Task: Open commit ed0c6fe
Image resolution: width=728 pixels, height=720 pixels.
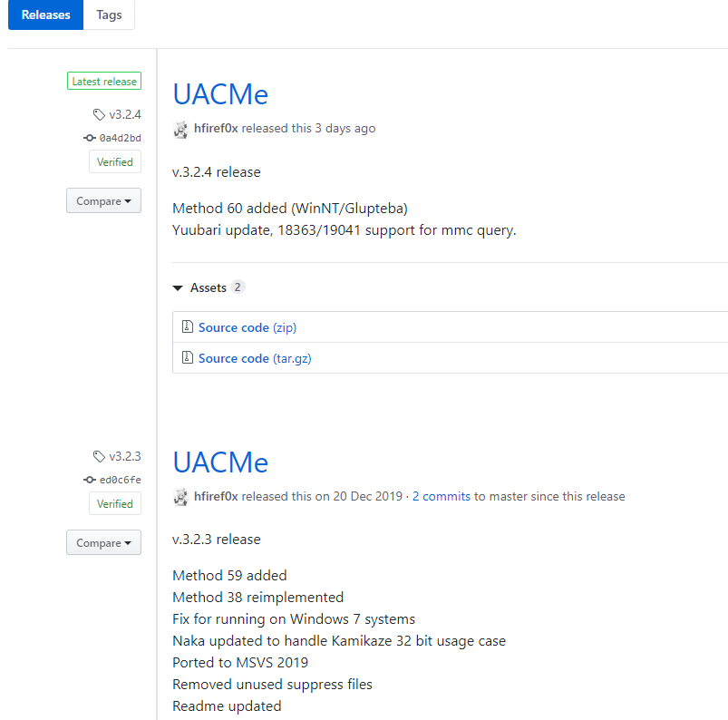Action: tap(121, 480)
